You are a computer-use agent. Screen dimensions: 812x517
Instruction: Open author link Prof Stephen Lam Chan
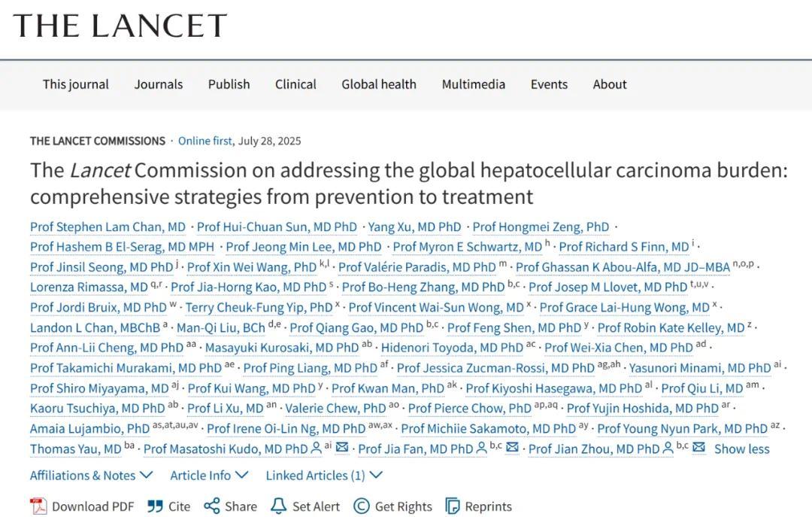108,227
